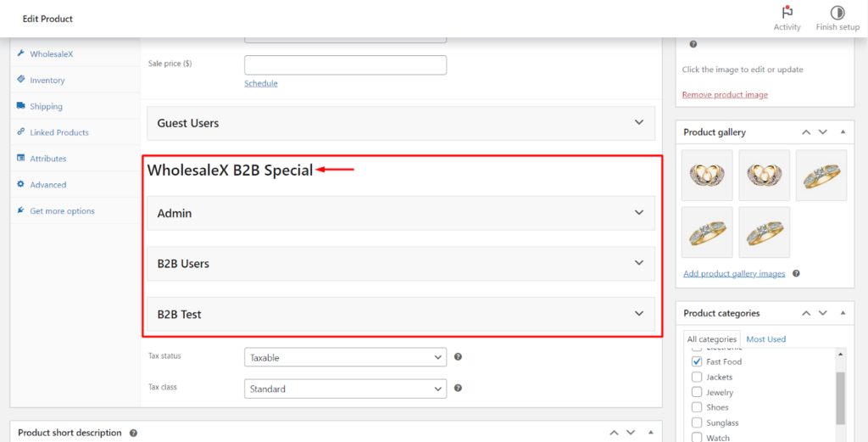Screen dimensions: 868x442
Task: Click the categories list scrollbar
Action: click(840, 396)
